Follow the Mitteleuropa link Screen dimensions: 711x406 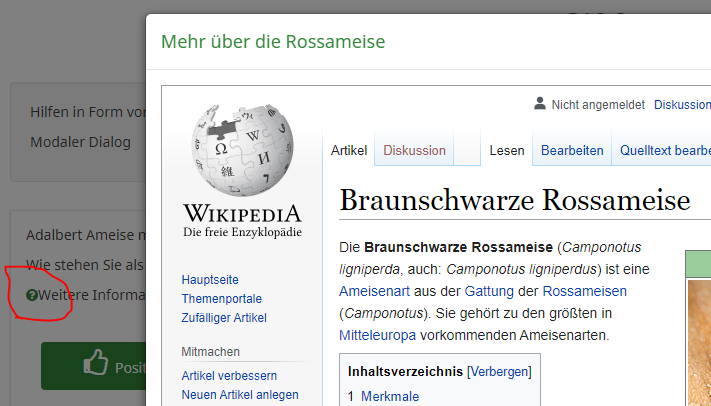click(x=376, y=335)
